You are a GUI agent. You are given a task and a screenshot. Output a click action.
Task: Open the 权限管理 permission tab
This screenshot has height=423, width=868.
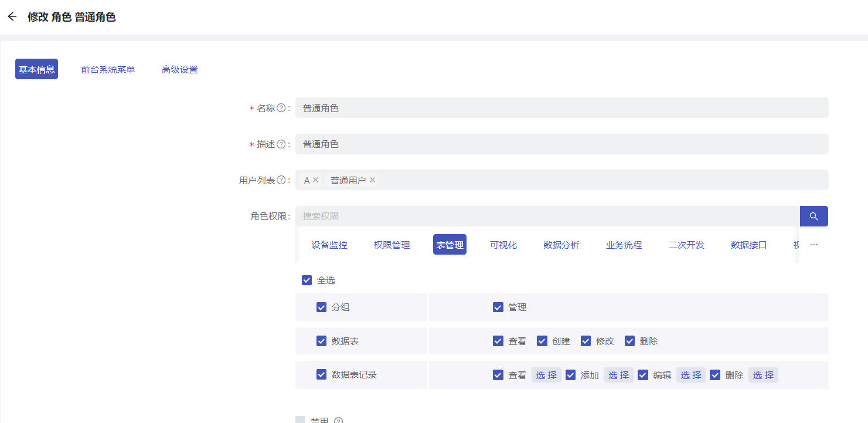click(x=392, y=245)
